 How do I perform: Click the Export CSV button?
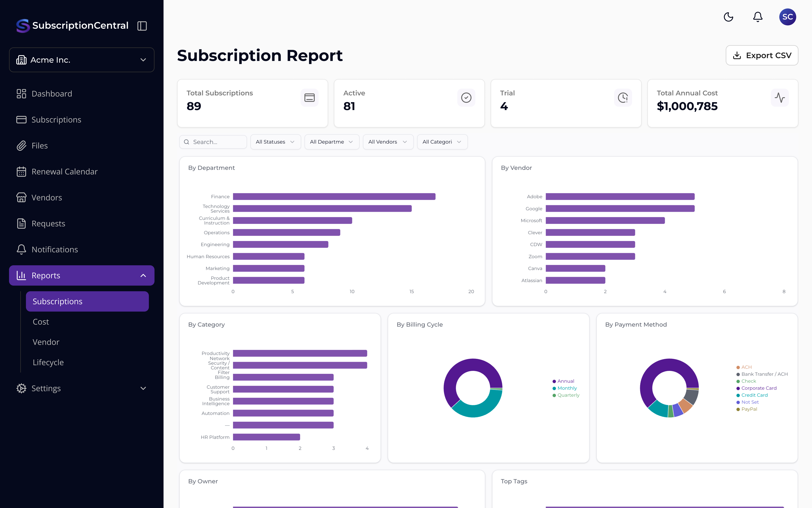(762, 56)
